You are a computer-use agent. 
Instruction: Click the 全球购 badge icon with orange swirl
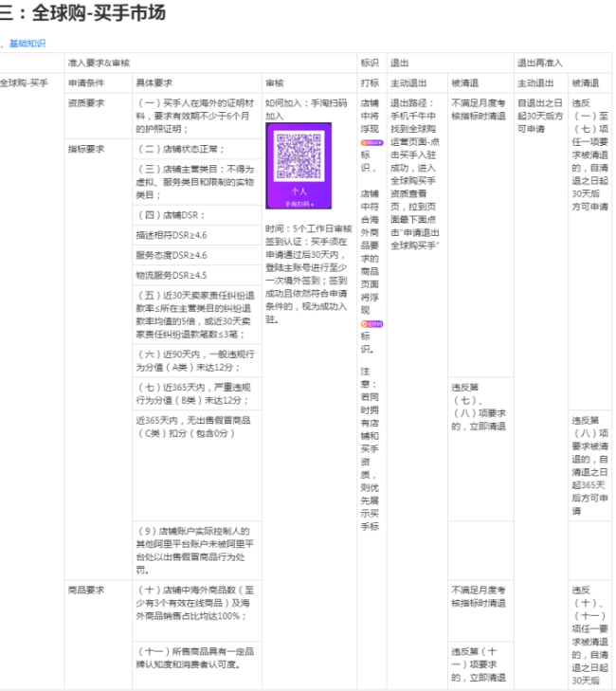pos(371,324)
